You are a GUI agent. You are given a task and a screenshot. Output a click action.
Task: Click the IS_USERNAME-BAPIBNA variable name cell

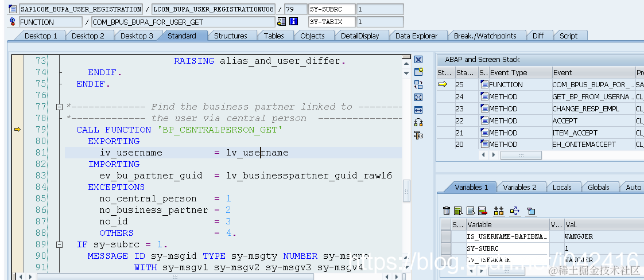pyautogui.click(x=507, y=236)
